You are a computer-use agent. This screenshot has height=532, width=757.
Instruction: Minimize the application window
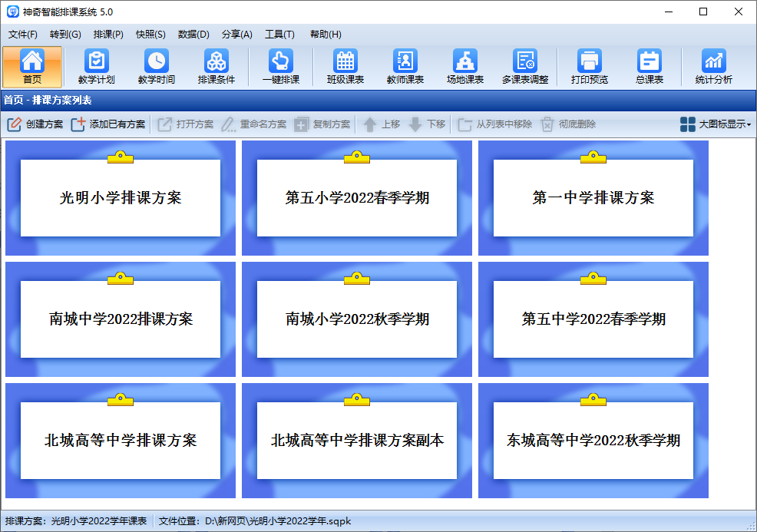(669, 12)
